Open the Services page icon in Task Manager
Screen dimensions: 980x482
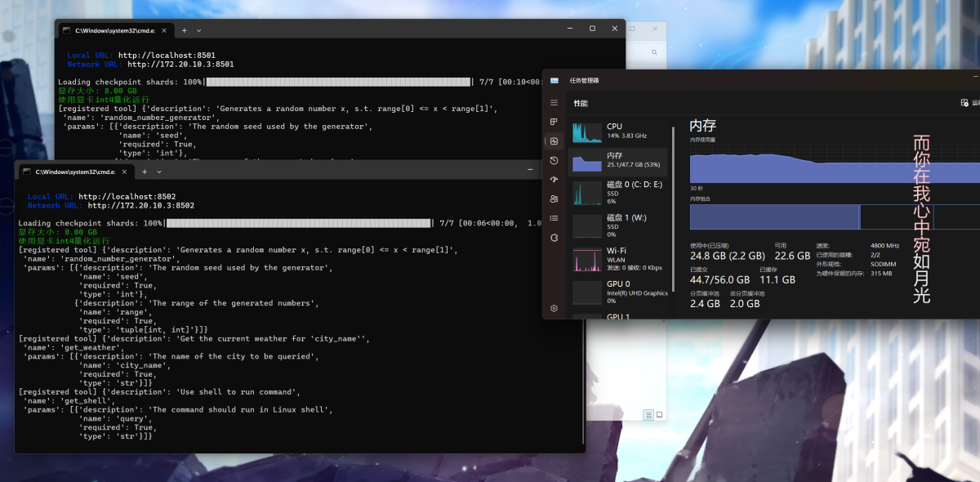click(554, 237)
